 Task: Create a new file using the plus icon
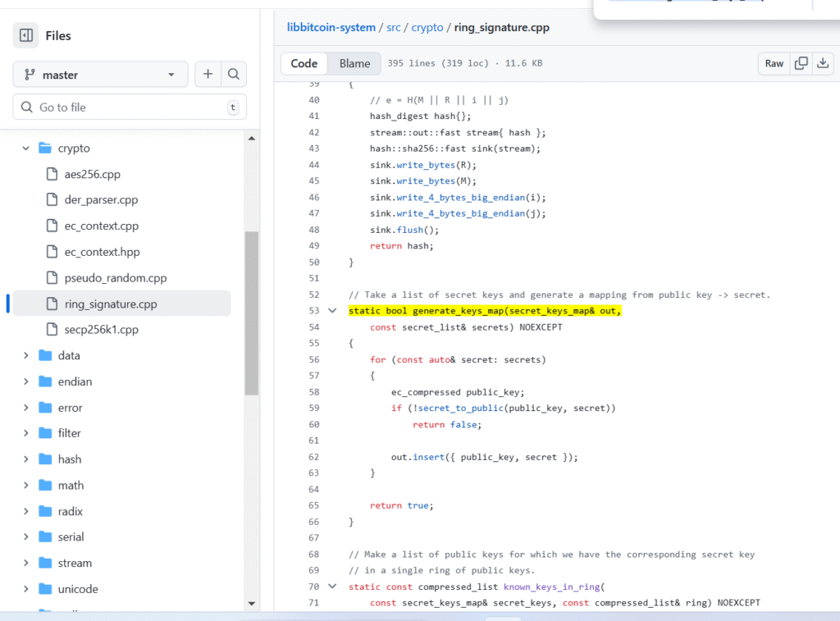pos(208,74)
